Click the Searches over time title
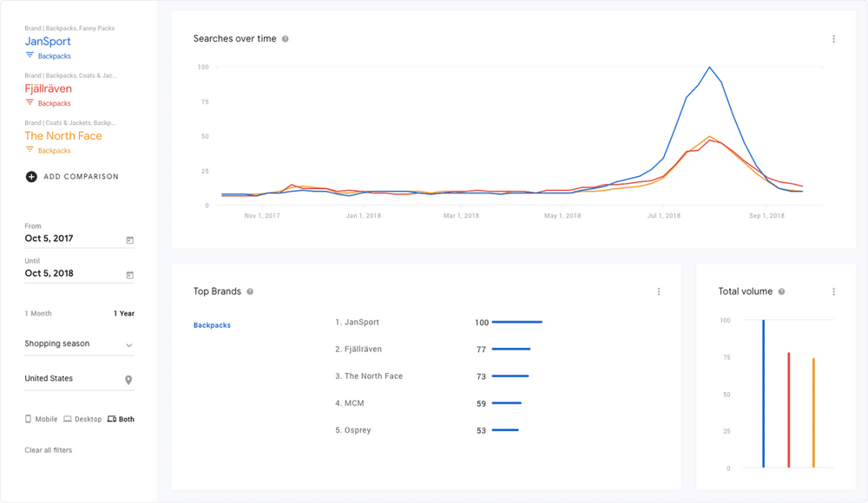868x503 pixels. [x=234, y=39]
